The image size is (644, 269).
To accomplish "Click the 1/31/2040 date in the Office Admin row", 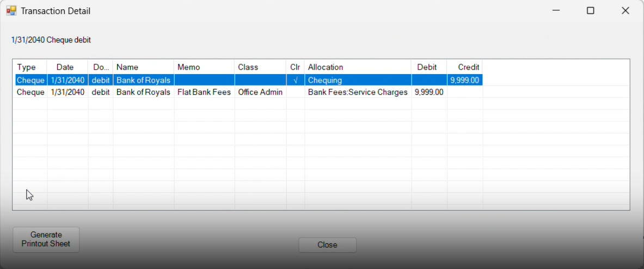I will coord(68,92).
